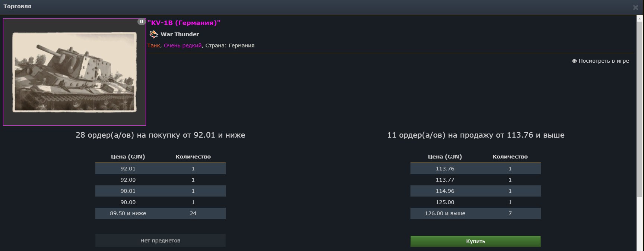Click the Нет предметов button

click(160, 241)
